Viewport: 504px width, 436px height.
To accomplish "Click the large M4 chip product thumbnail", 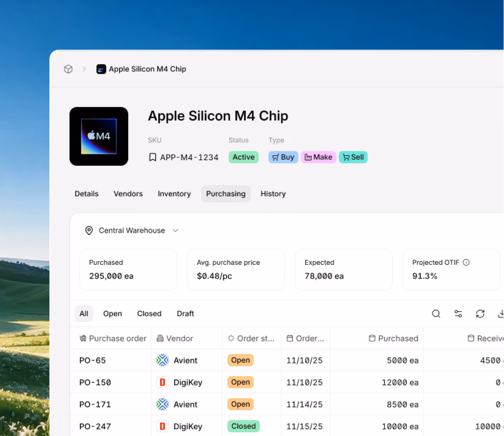I will point(99,137).
